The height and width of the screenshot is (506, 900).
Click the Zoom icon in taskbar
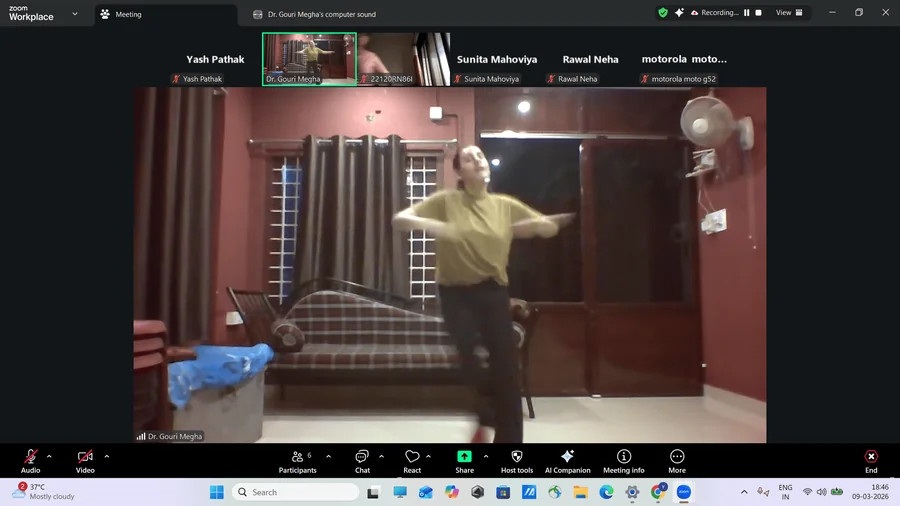pyautogui.click(x=684, y=492)
